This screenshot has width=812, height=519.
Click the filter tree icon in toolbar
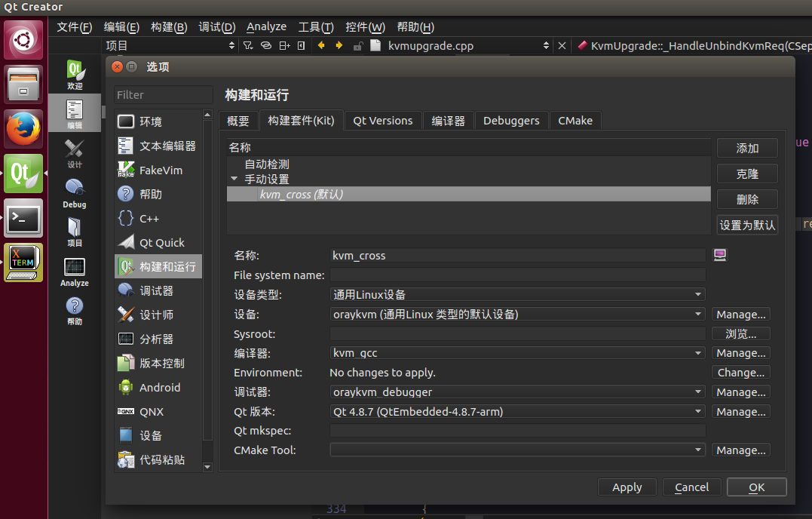(x=248, y=45)
